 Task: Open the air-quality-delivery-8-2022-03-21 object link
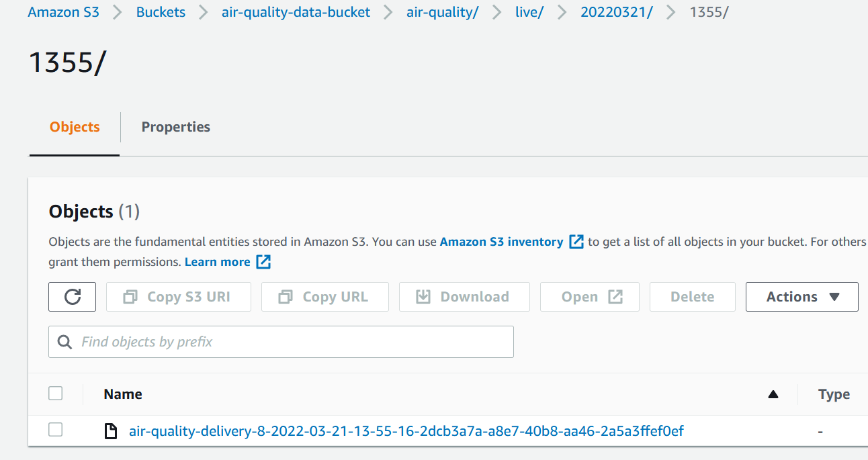point(406,431)
